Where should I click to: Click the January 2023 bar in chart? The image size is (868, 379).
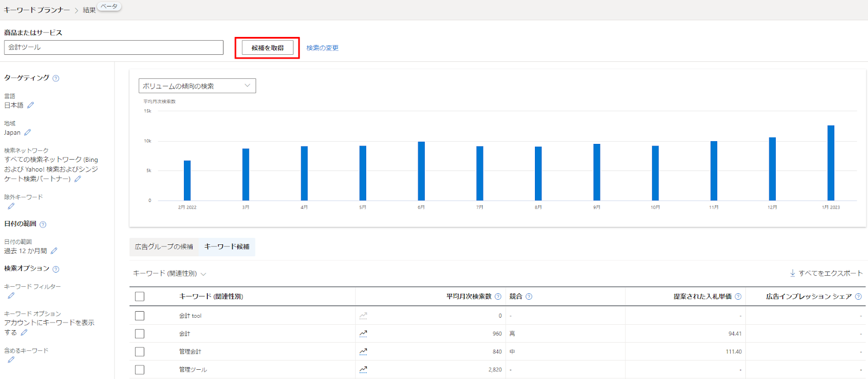click(831, 163)
